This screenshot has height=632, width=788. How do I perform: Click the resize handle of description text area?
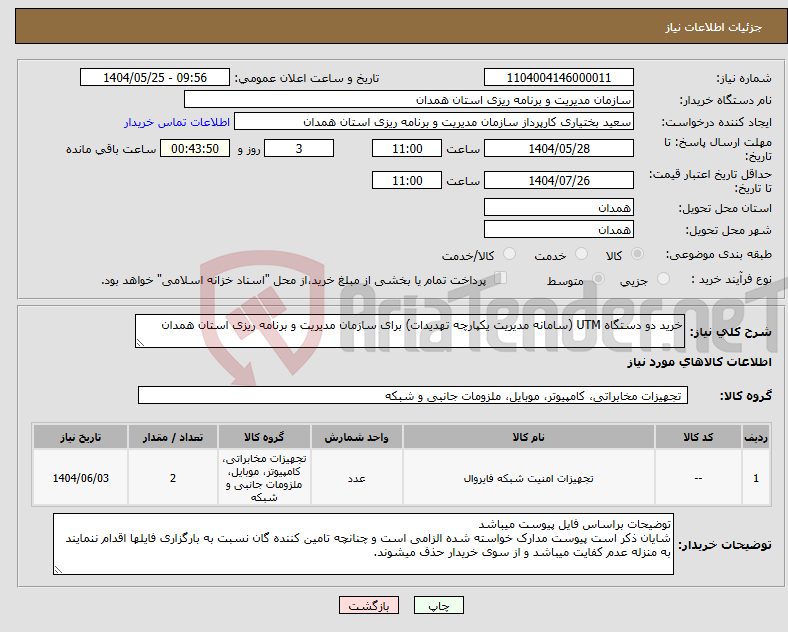click(140, 343)
